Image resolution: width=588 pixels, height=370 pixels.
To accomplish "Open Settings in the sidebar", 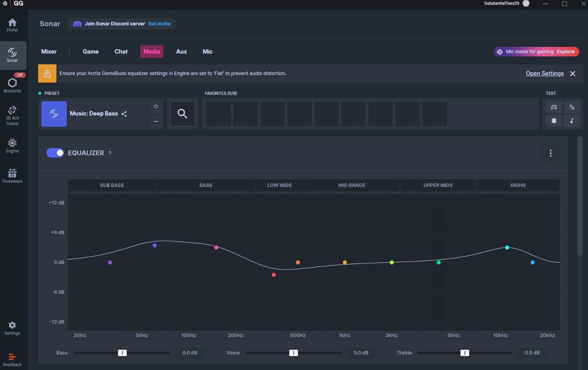I will click(12, 328).
